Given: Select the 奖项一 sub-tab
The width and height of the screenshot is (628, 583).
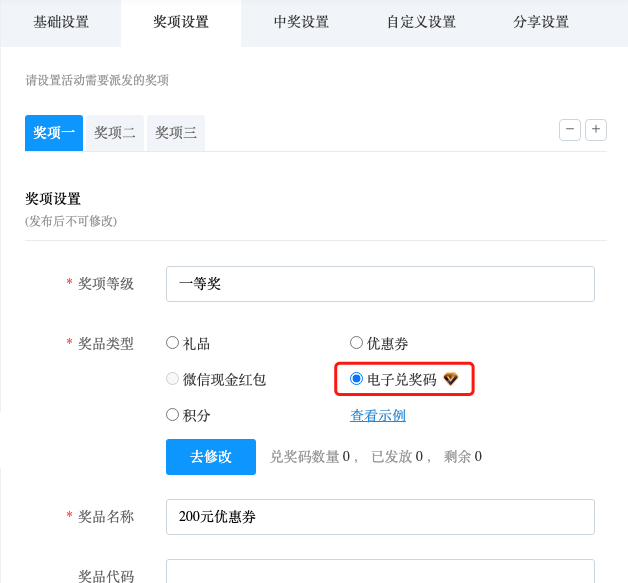Looking at the screenshot, I should coord(54,133).
